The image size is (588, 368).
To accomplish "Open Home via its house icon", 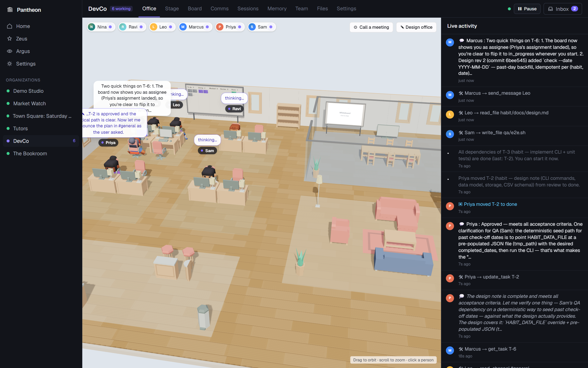I will coord(10,26).
